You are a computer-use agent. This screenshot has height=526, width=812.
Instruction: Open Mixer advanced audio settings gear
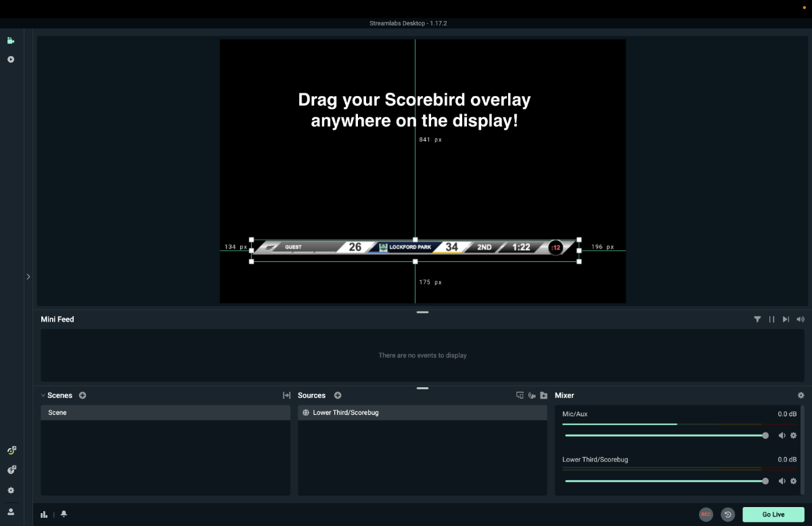(801, 395)
